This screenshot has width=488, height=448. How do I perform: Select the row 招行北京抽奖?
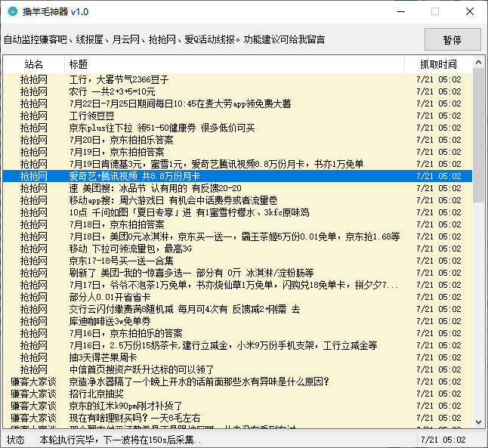pos(237,394)
